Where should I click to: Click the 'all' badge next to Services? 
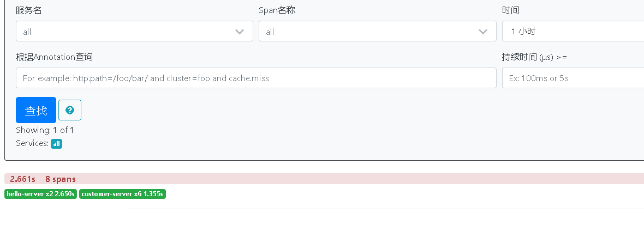(56, 144)
